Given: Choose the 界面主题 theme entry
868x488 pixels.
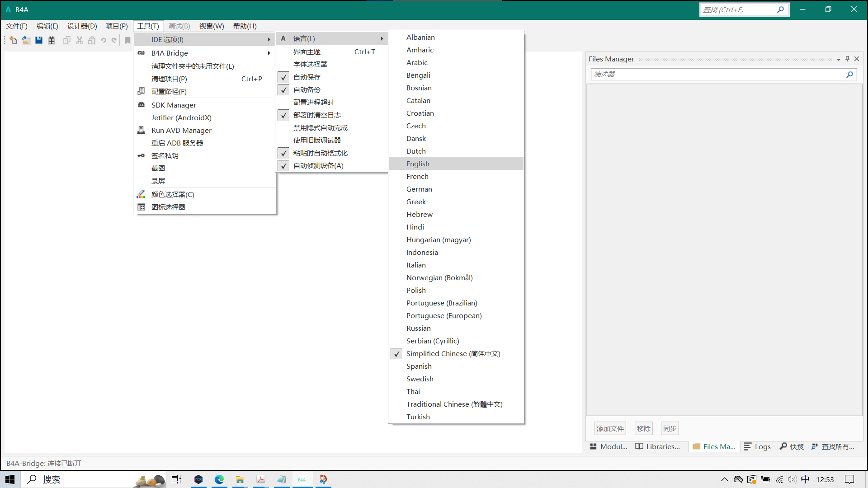Looking at the screenshot, I should [x=332, y=52].
